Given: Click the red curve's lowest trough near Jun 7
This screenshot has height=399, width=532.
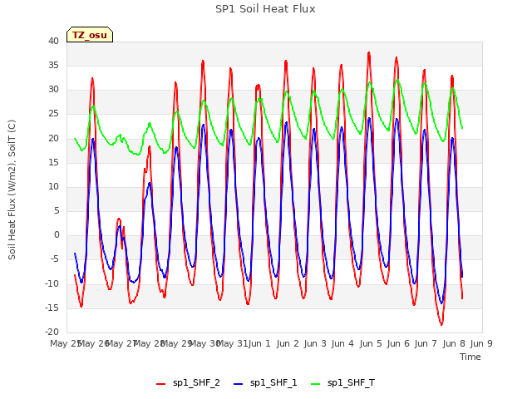Looking at the screenshot, I should pyautogui.click(x=441, y=325).
